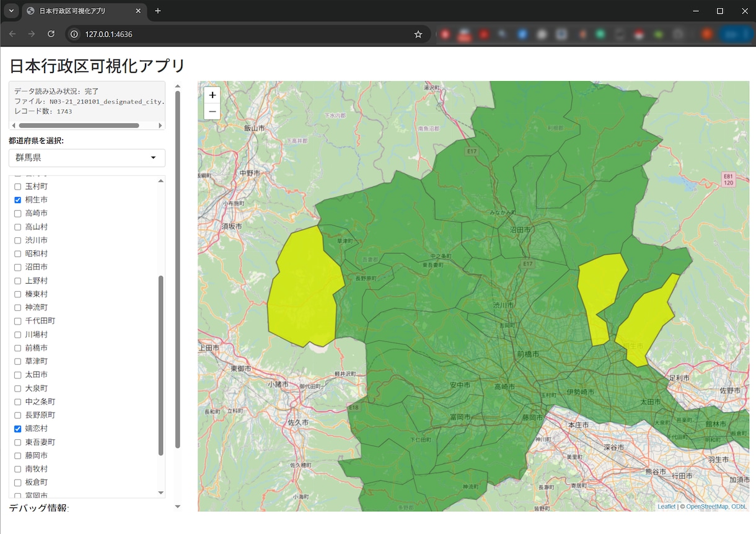The height and width of the screenshot is (534, 756).
Task: Check the 神流町 checkbox
Action: (18, 307)
